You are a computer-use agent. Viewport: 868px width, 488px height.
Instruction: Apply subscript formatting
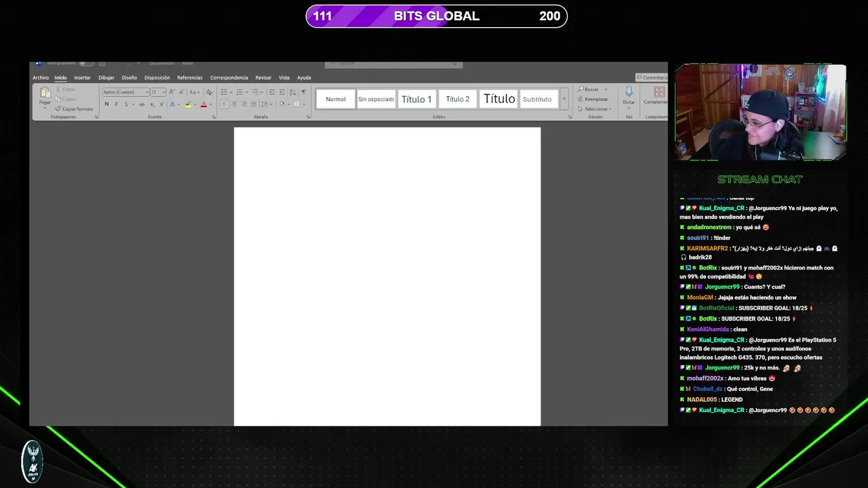tap(152, 104)
